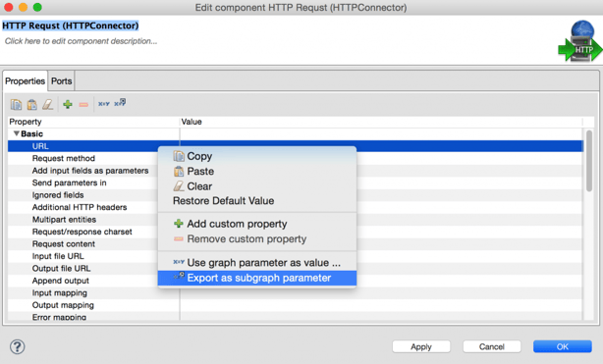Click the copy icon in properties toolbar
Viewport: 603px width, 364px height.
pos(16,104)
